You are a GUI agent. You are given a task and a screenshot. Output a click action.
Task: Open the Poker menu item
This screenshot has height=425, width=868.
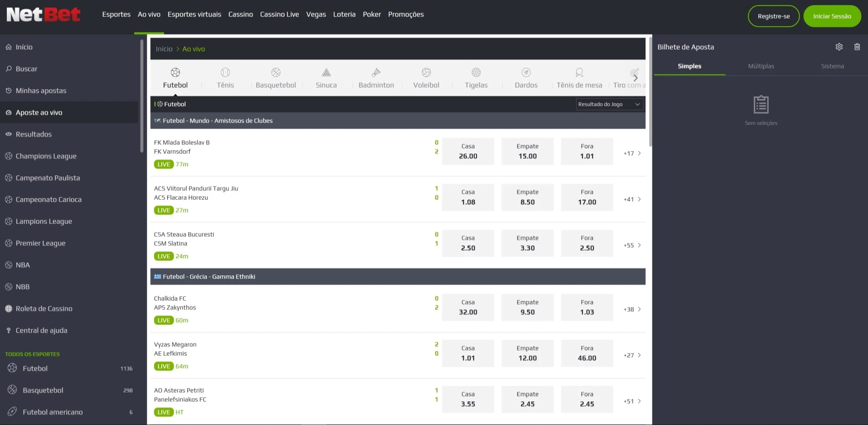(371, 14)
